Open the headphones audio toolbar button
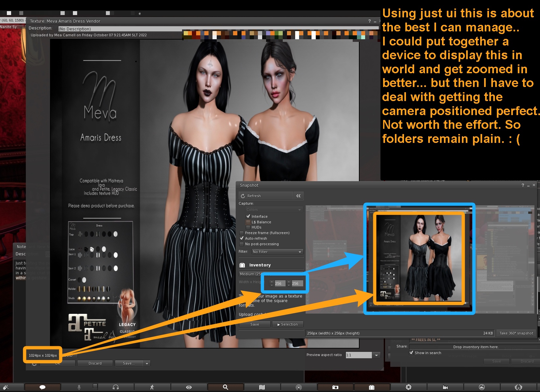Viewport: 540px width, 392px height. pyautogui.click(x=116, y=387)
